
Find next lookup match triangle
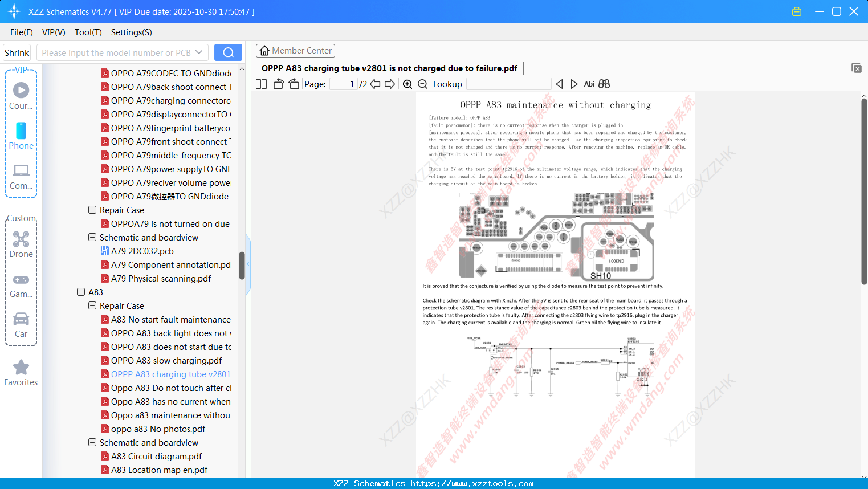[x=574, y=84]
